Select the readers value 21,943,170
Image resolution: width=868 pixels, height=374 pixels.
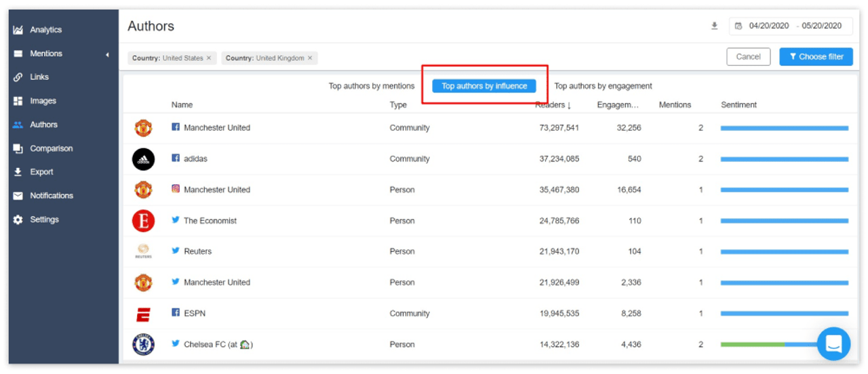pyautogui.click(x=559, y=251)
